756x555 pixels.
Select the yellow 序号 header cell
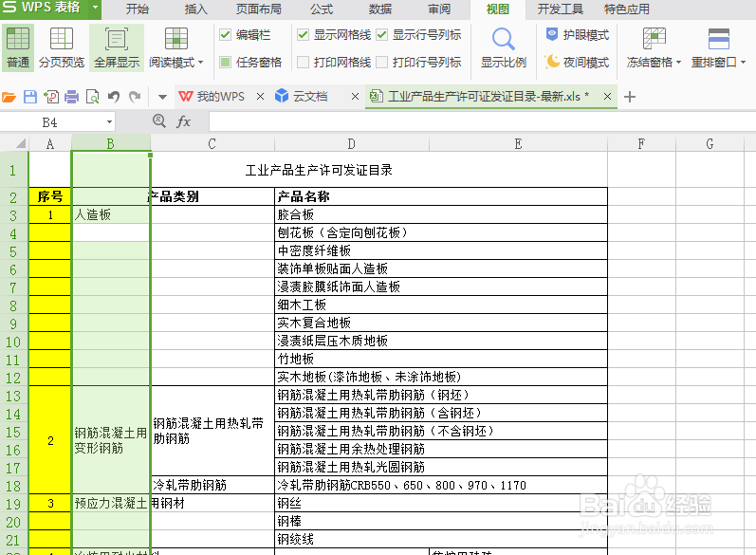pyautogui.click(x=50, y=196)
